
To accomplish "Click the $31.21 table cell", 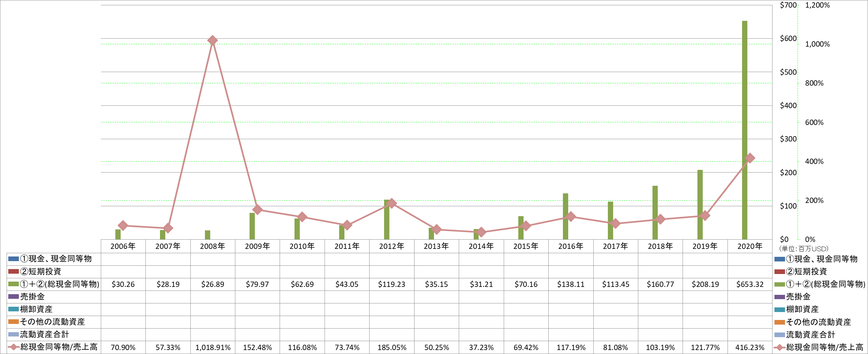I will [x=481, y=284].
